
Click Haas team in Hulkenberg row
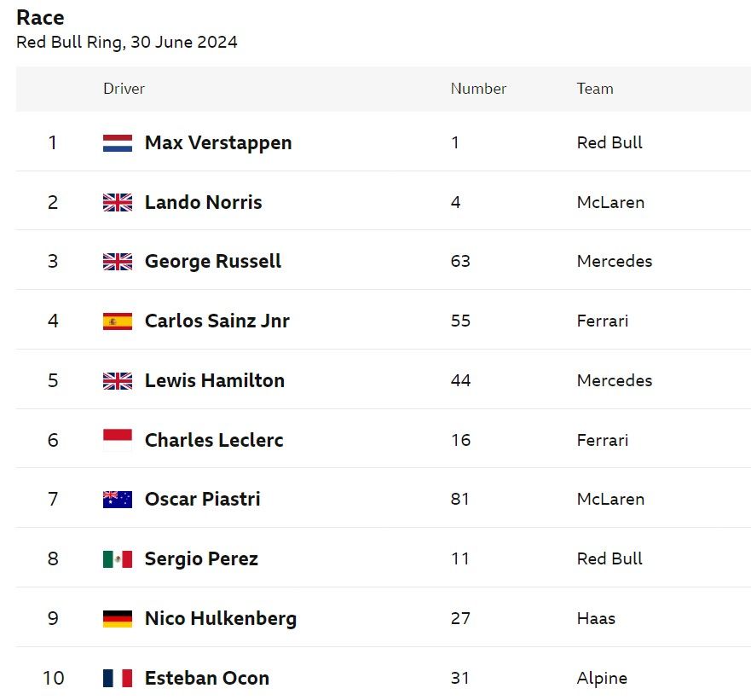pyautogui.click(x=596, y=618)
